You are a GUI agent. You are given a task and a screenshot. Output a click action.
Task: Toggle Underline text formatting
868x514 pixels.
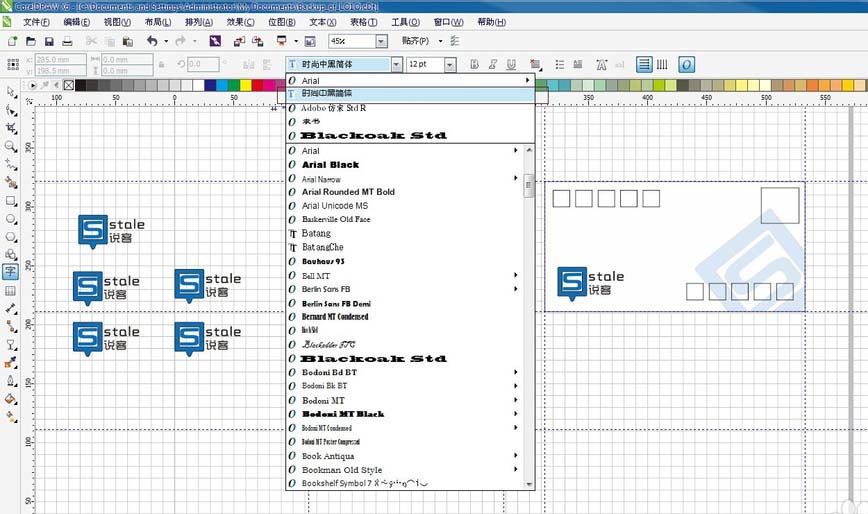(511, 65)
